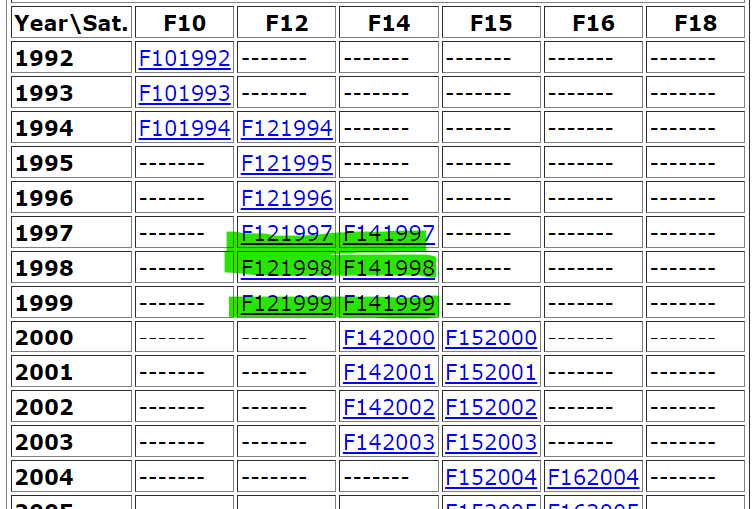Select the F14 column header
Screen dimensions: 754x509
[x=389, y=22]
